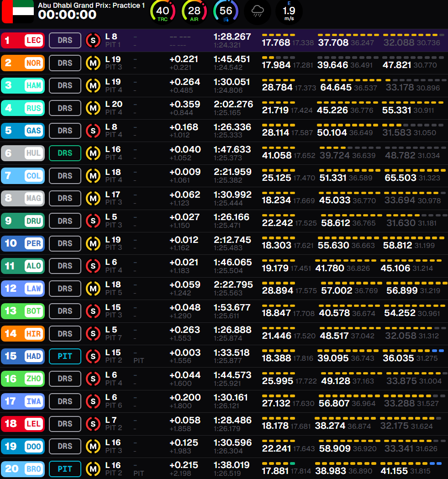Click LEL's sector 3 time 32.175
Image resolution: width=448 pixels, height=479 pixels.
coord(394,426)
